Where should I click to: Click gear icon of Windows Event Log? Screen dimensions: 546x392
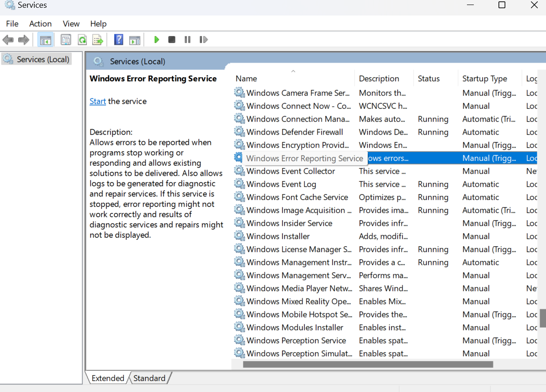[x=239, y=184]
